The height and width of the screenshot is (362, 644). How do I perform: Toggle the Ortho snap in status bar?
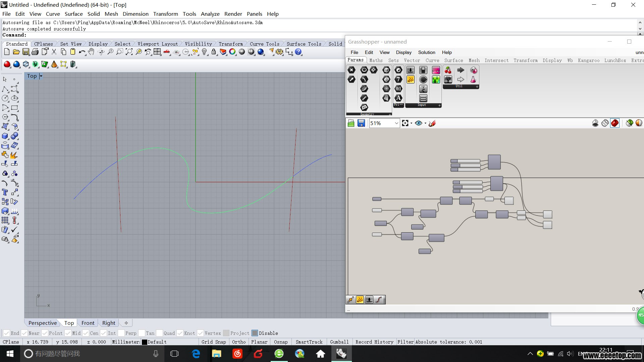239,342
